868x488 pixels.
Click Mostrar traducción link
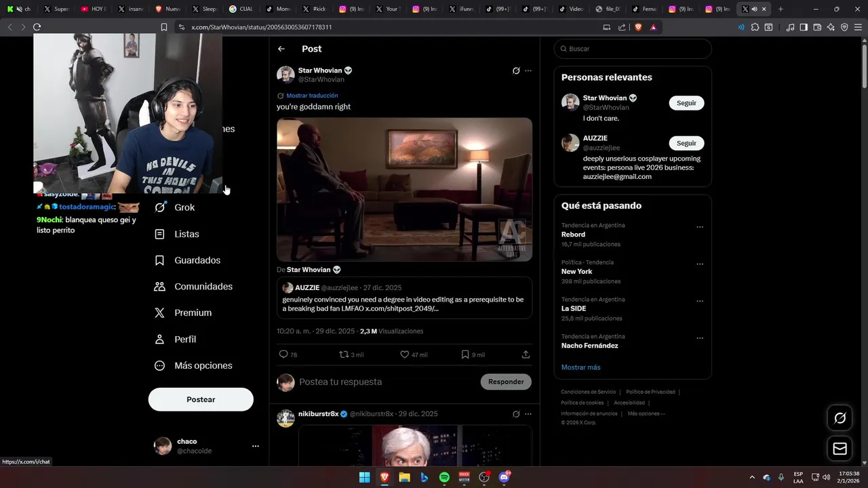(x=312, y=96)
